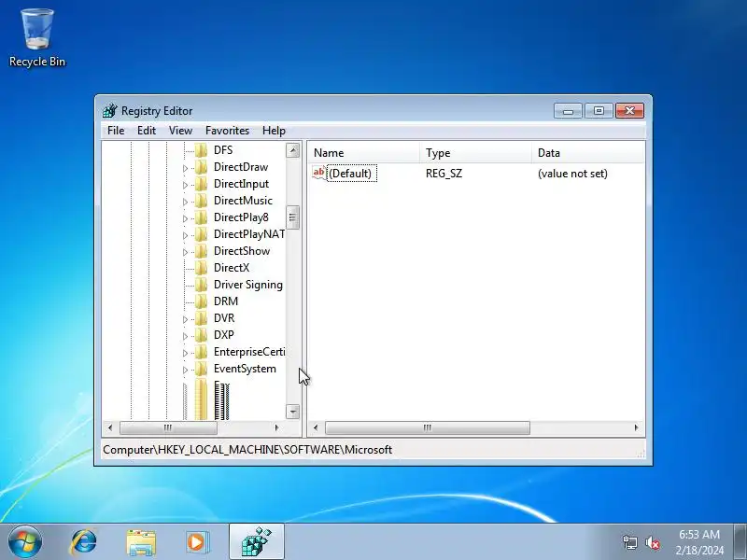Click tree pane vertical scrollbar thumb

(293, 217)
